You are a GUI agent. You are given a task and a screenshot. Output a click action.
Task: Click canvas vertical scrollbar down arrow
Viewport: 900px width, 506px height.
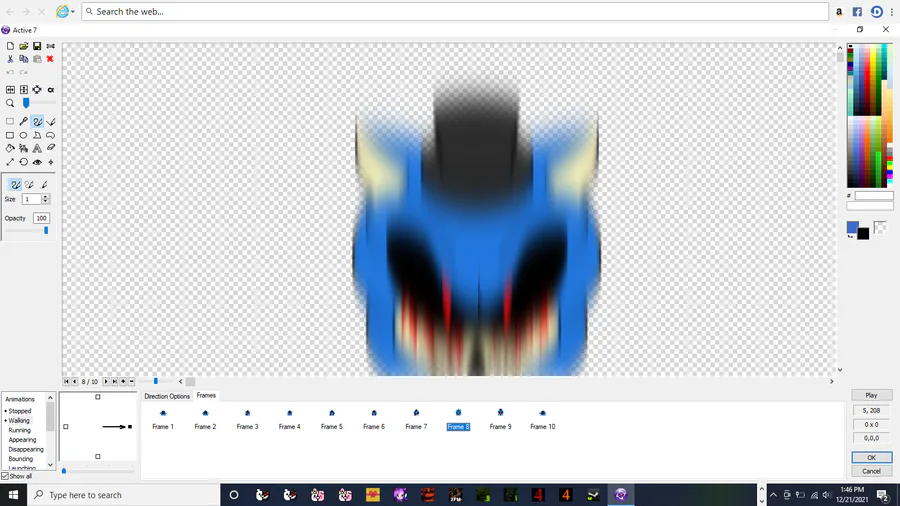click(x=840, y=370)
